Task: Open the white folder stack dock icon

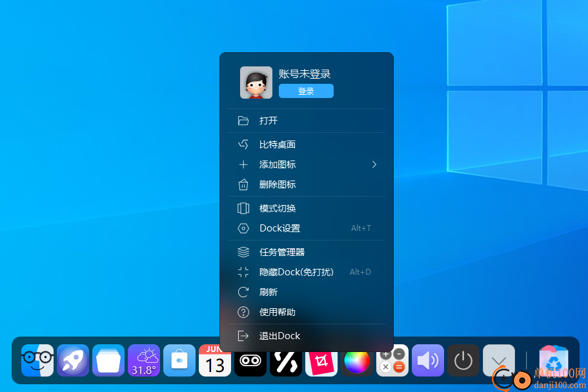Action: point(108,360)
